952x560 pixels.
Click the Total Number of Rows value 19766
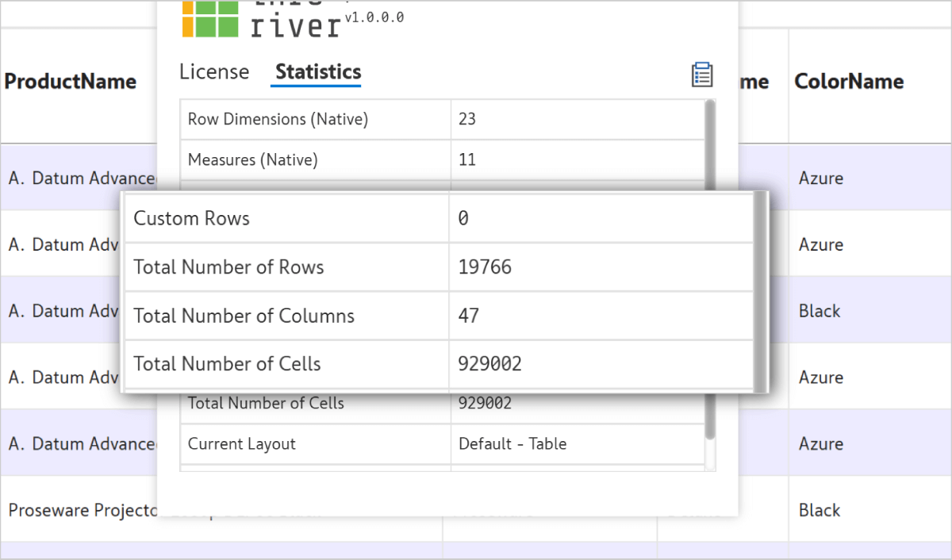485,267
